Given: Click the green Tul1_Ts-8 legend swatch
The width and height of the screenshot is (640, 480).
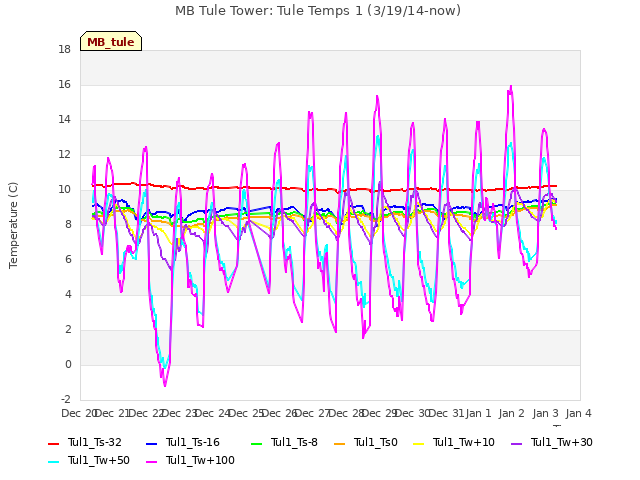Looking at the screenshot, I should (x=256, y=443).
